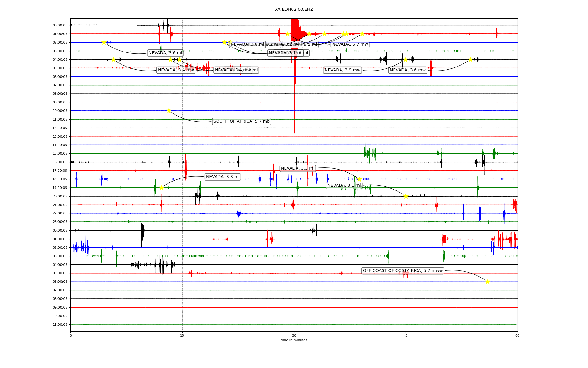
Task: Click the 45 minute tick label
Action: tap(405, 335)
